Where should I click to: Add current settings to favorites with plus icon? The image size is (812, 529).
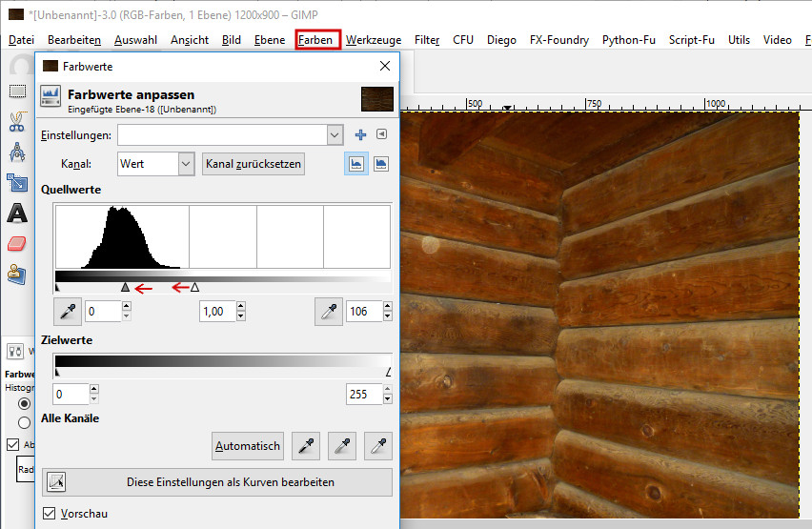tap(361, 135)
